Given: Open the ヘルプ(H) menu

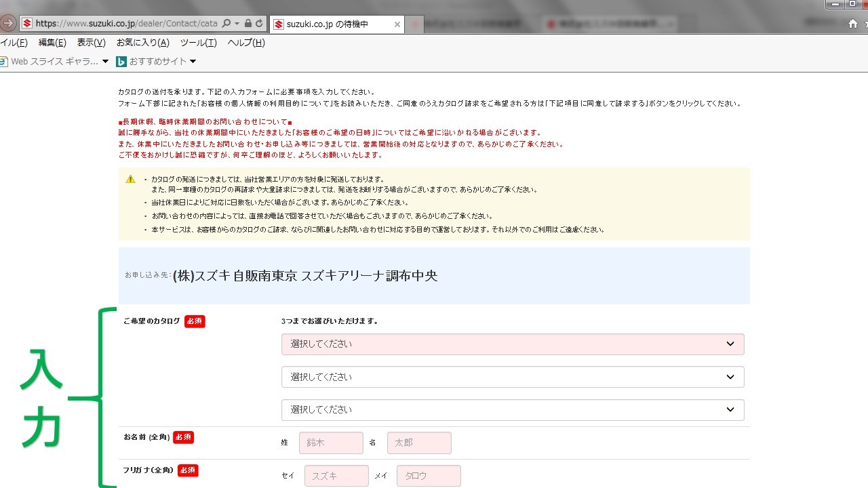Looking at the screenshot, I should tap(246, 43).
